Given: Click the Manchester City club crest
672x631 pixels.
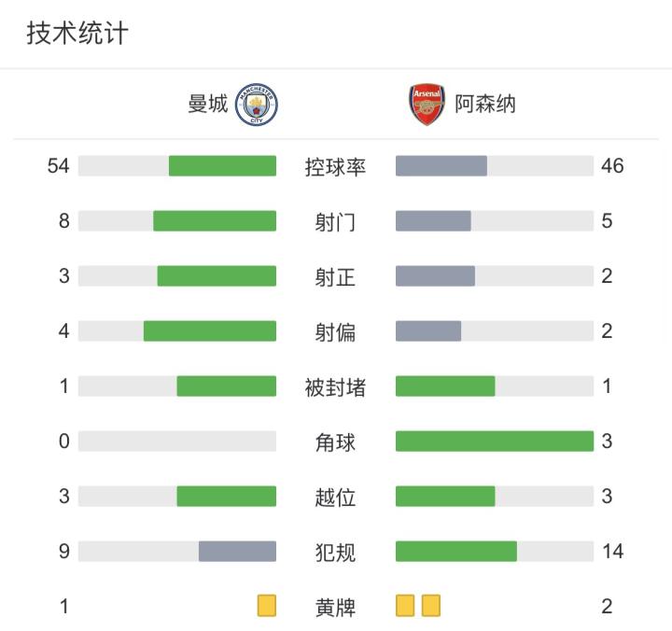Looking at the screenshot, I should click(257, 105).
